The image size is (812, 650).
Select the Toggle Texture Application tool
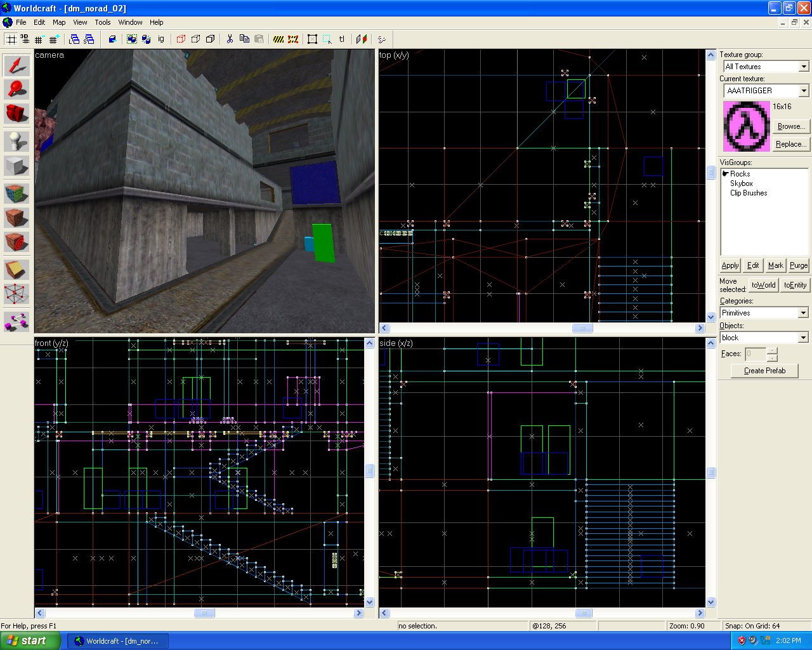pos(16,193)
